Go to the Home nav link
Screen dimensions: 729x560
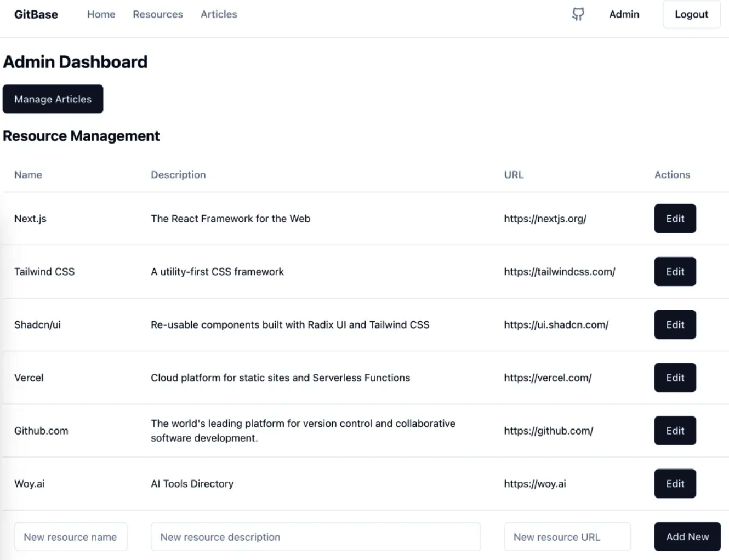101,14
